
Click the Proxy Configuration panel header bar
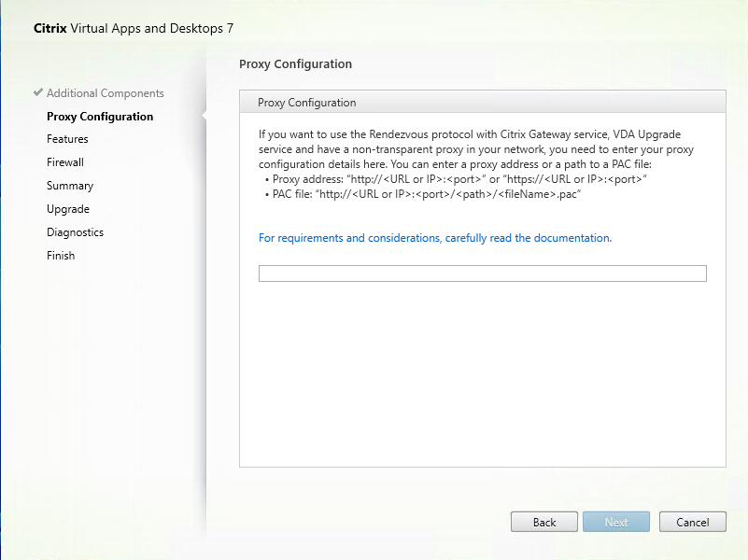482,103
